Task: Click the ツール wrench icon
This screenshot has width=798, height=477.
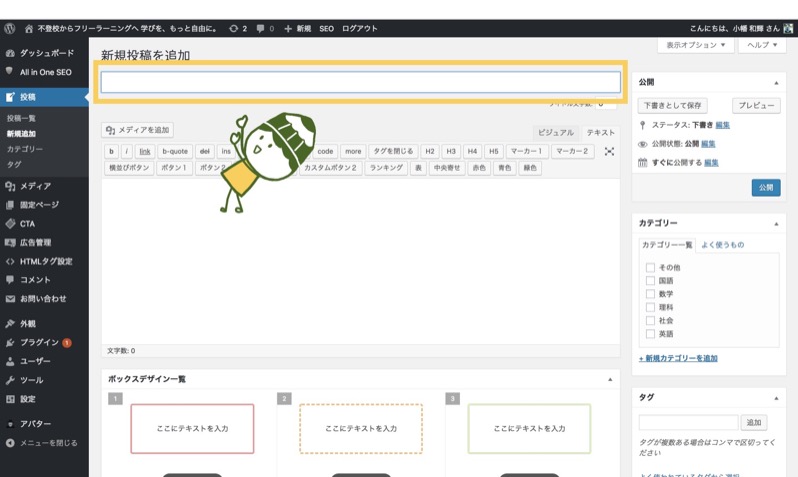Action: coord(10,380)
